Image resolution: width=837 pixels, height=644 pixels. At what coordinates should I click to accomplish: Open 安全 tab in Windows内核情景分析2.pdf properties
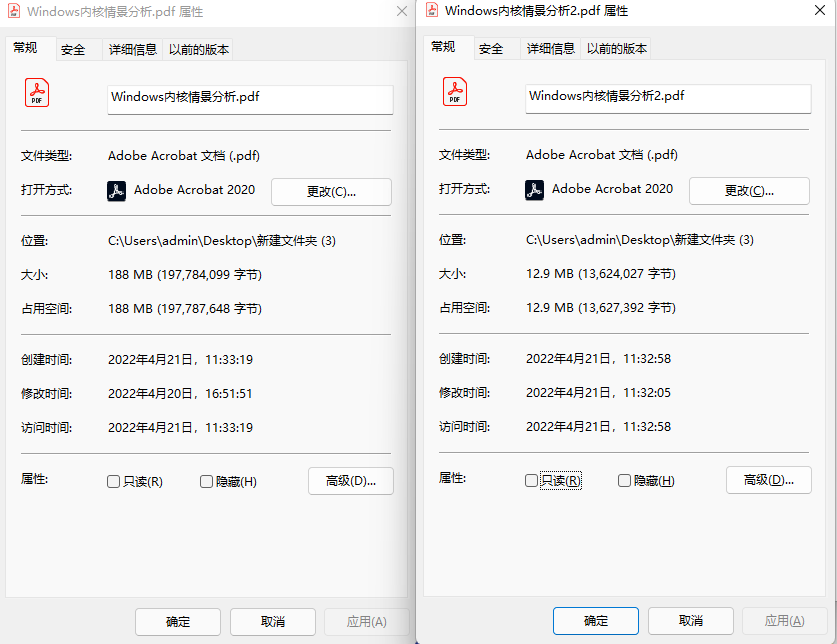click(x=491, y=49)
